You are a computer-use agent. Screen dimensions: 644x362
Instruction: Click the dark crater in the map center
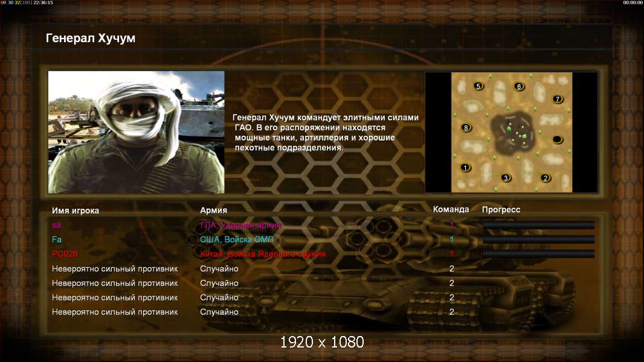[514, 132]
